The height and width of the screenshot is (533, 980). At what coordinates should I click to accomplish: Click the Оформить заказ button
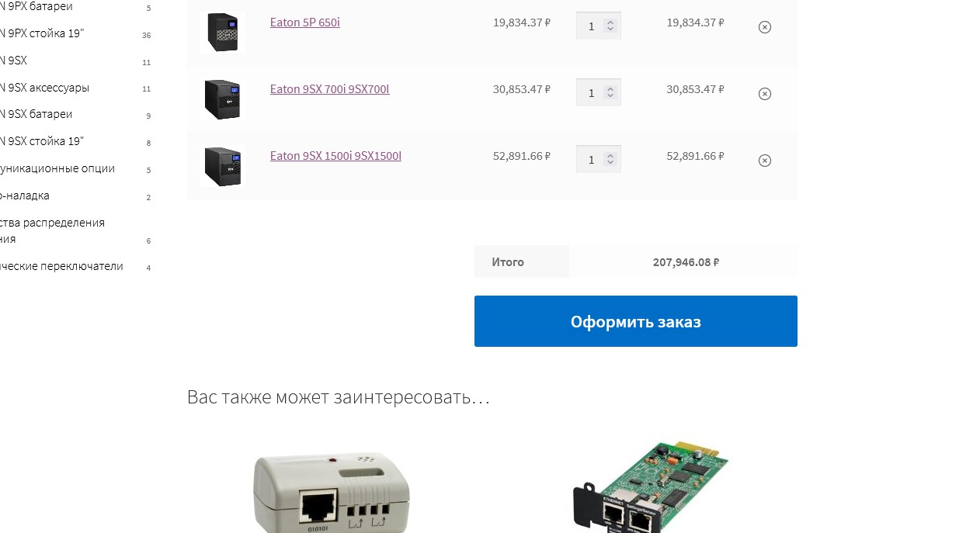click(636, 321)
